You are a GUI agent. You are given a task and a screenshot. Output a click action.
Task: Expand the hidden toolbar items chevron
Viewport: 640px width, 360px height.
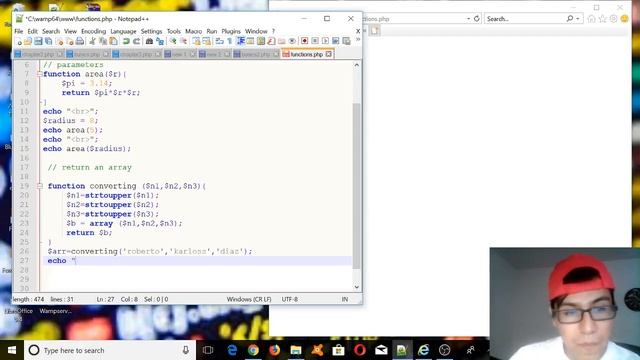click(358, 40)
